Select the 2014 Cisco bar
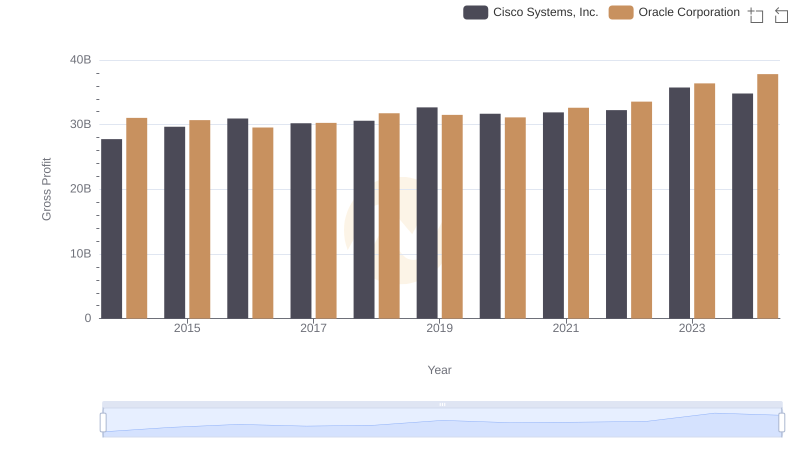800x461 pixels. pos(112,229)
